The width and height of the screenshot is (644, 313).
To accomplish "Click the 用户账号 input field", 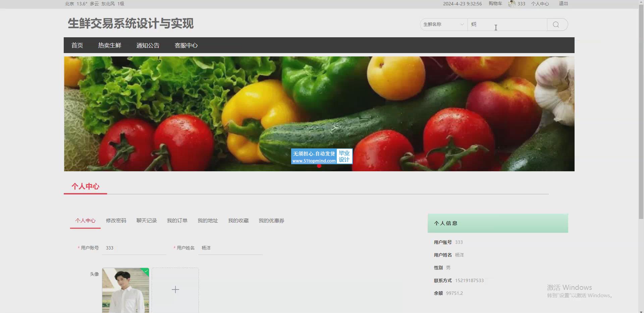I will [134, 248].
